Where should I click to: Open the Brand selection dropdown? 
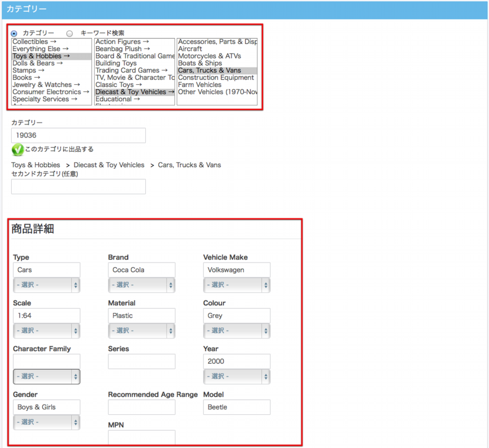pos(142,285)
